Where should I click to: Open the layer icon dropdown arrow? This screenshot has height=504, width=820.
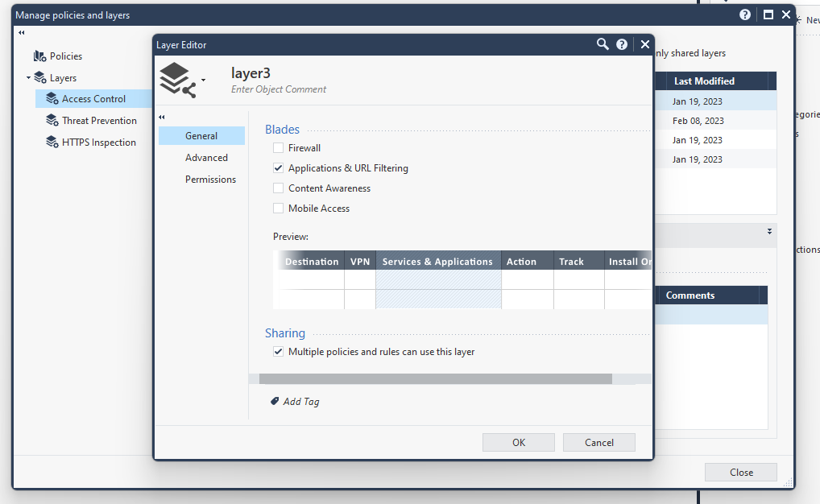pos(203,80)
